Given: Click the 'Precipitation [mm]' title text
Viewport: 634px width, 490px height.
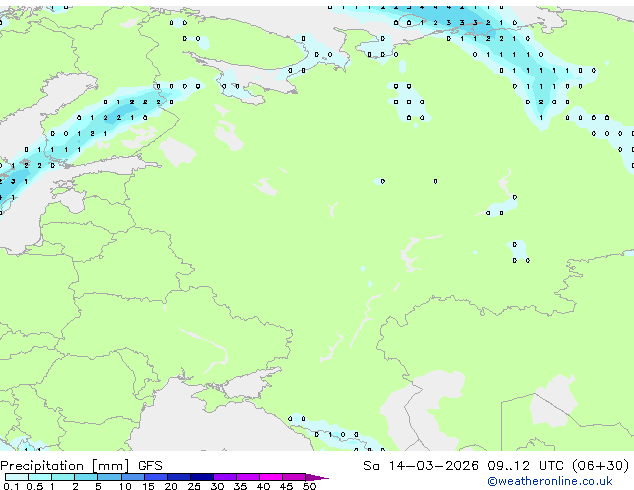Looking at the screenshot, I should 65,466.
